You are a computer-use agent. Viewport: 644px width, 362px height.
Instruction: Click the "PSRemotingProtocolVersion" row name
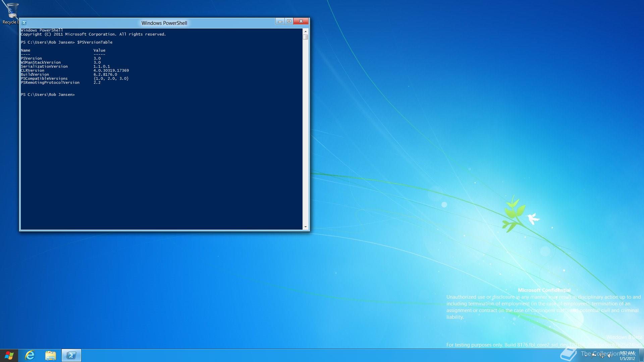[50, 82]
